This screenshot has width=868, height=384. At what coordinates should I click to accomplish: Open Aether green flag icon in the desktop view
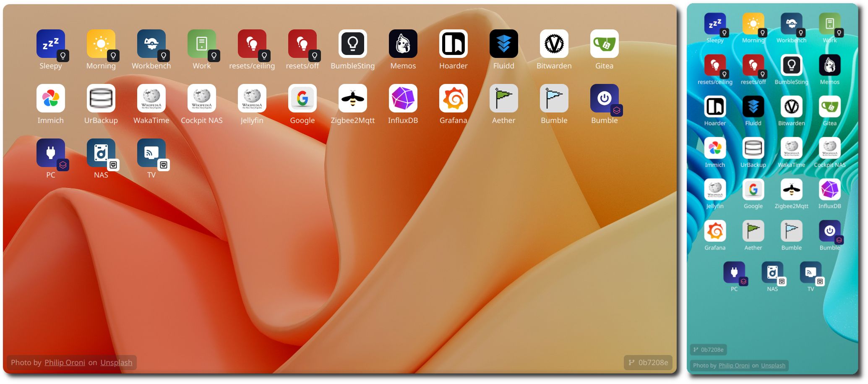click(504, 98)
